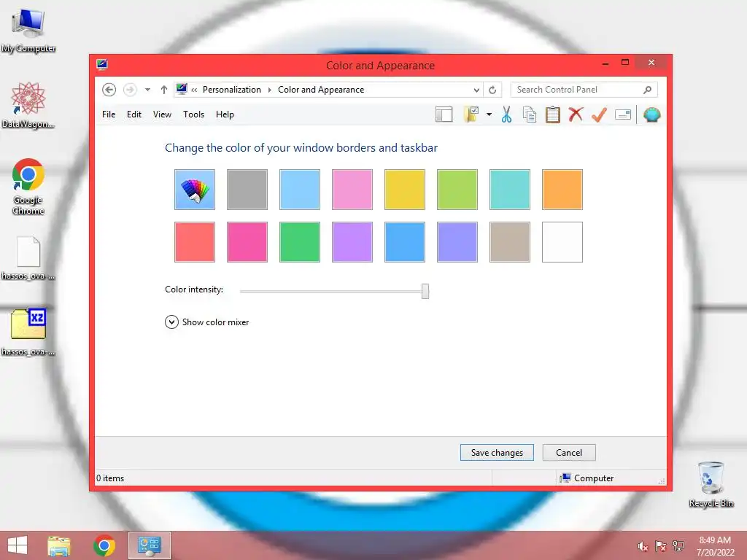Select the white color swatch
This screenshot has height=560, width=747.
(562, 242)
